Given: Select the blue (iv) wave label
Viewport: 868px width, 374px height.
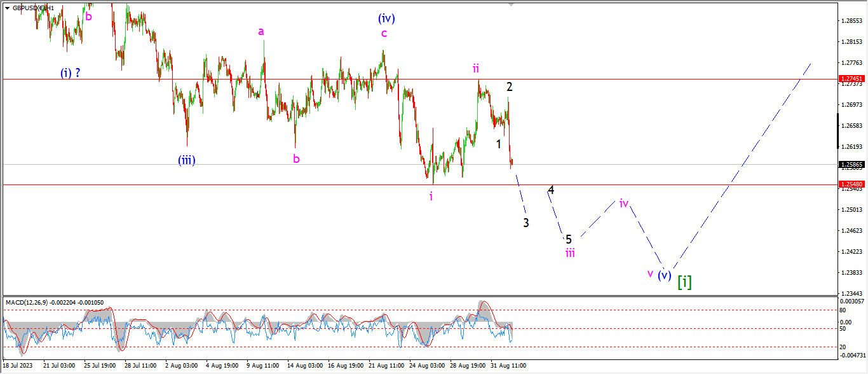Looking at the screenshot, I should pyautogui.click(x=386, y=18).
